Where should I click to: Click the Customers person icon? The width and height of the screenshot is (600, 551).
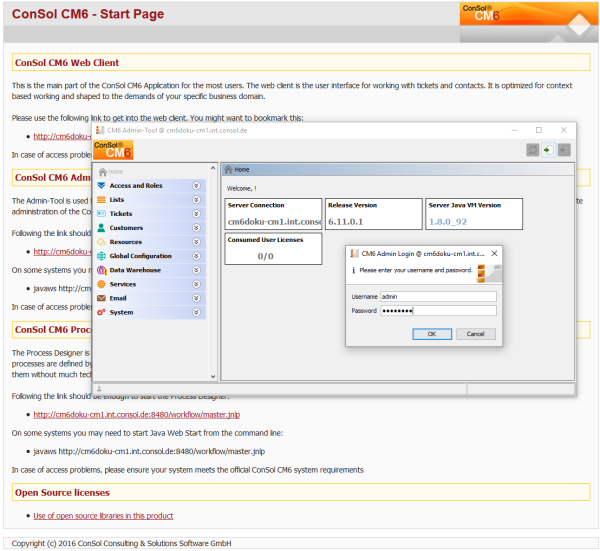click(x=101, y=228)
